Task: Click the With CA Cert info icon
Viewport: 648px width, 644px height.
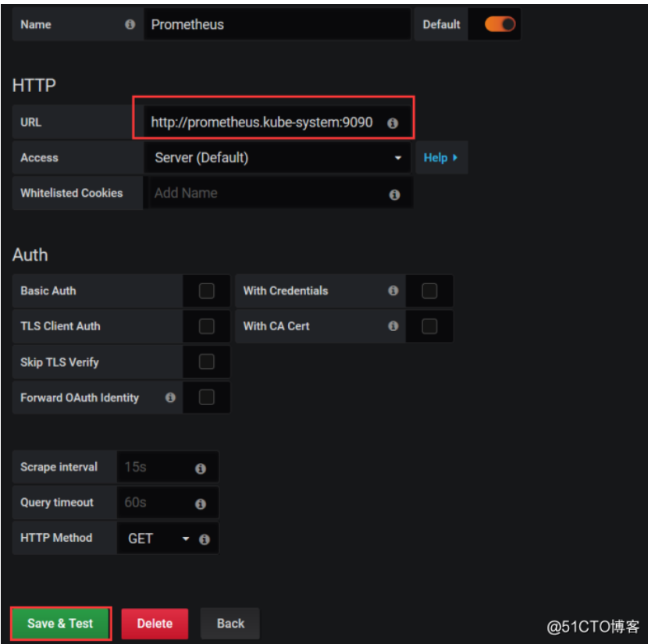Action: [x=393, y=326]
